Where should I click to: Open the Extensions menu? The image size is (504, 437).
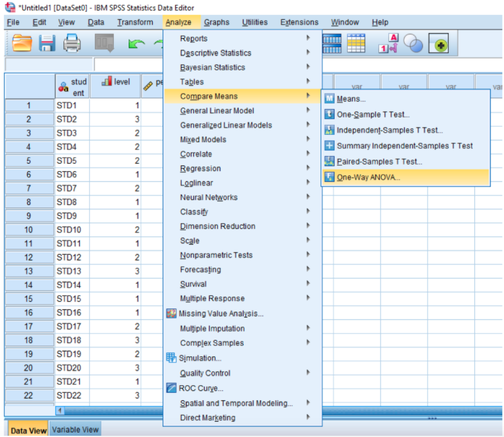click(299, 22)
